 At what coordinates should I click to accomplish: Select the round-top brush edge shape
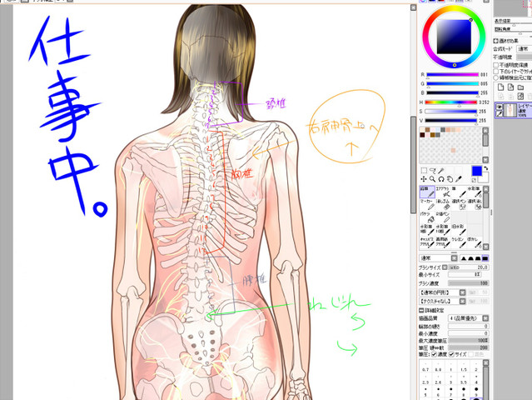[470, 258]
